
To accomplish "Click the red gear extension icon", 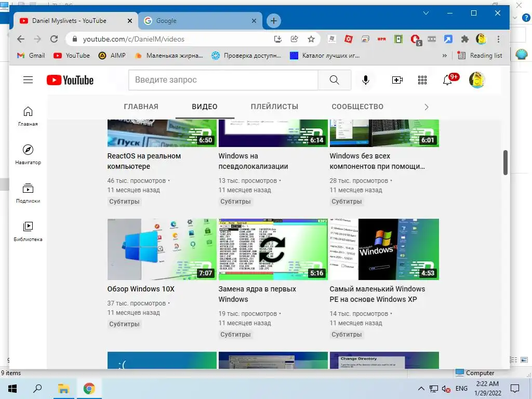I will pyautogui.click(x=349, y=39).
